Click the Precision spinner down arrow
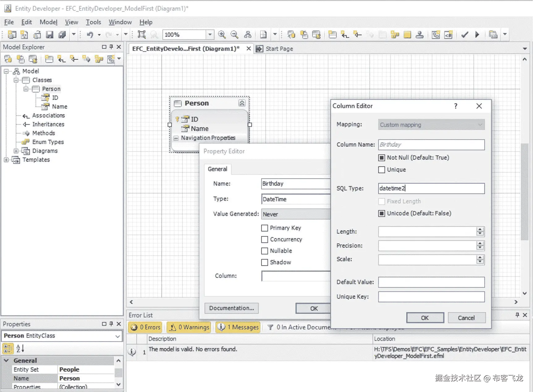The height and width of the screenshot is (392, 533). pos(480,248)
